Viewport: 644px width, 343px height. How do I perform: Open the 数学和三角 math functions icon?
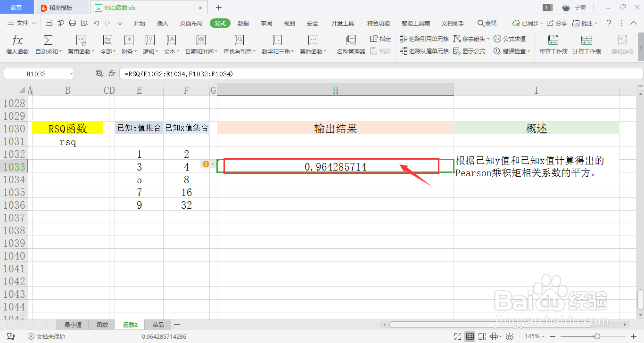[x=278, y=41]
